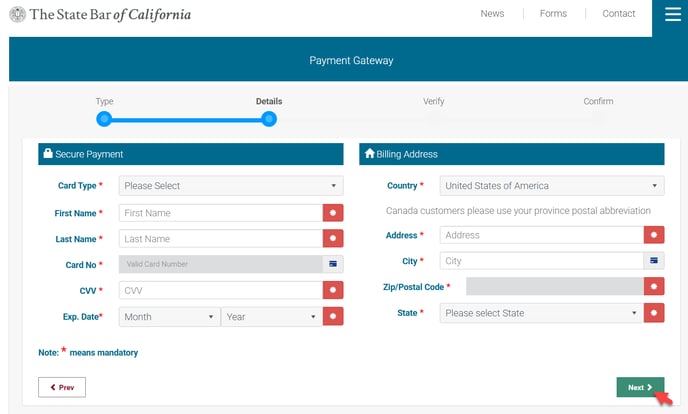Screen dimensions: 688x414
Task: Click the Details step progress marker
Action: [x=268, y=119]
